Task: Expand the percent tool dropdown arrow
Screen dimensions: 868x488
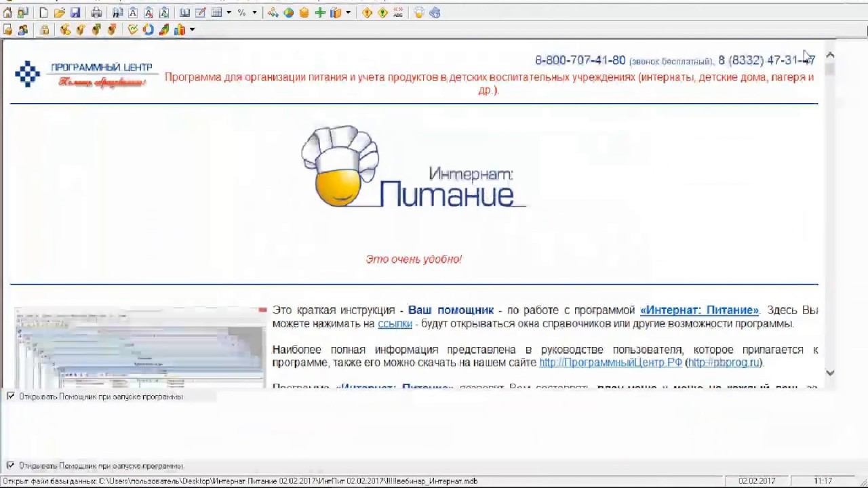Action: (x=254, y=13)
